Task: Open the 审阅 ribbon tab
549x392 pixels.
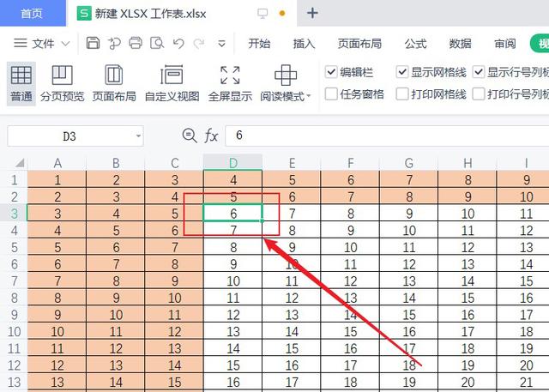Action: (x=505, y=44)
